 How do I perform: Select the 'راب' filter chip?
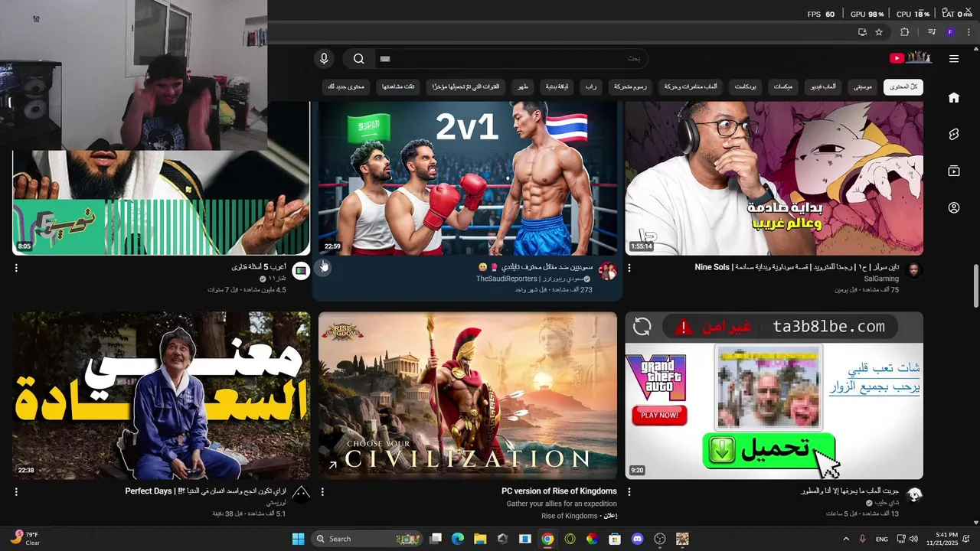(x=591, y=87)
